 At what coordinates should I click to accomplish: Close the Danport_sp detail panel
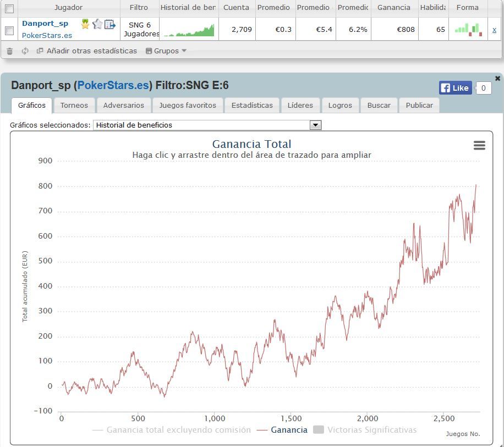click(x=497, y=78)
